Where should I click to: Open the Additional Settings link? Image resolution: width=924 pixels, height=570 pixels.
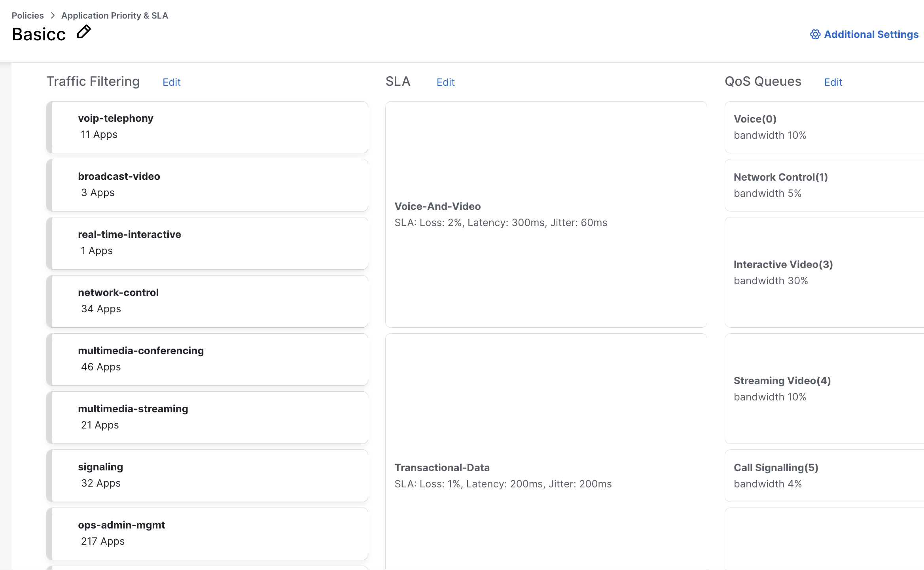pos(871,34)
